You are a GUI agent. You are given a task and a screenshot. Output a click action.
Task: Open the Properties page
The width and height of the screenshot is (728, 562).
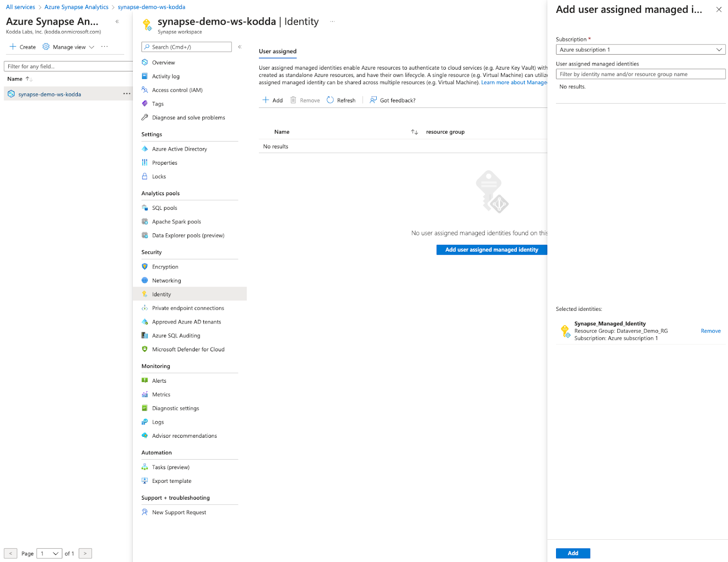[165, 162]
